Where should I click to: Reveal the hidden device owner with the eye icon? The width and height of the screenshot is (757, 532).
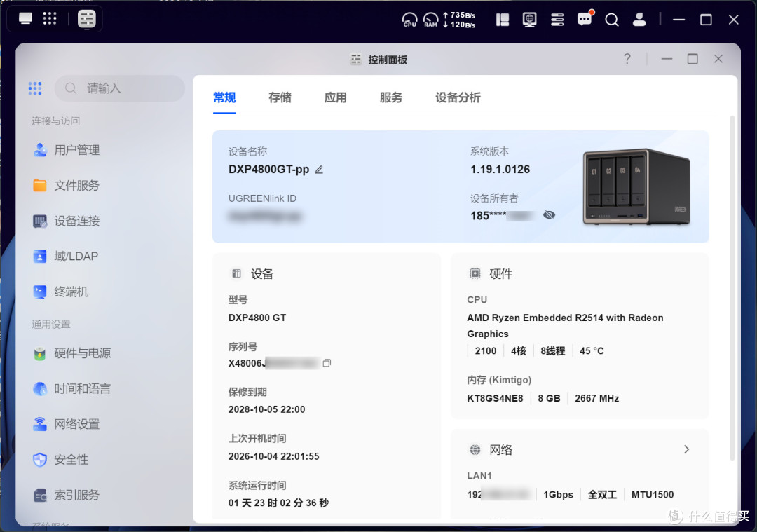tap(549, 214)
